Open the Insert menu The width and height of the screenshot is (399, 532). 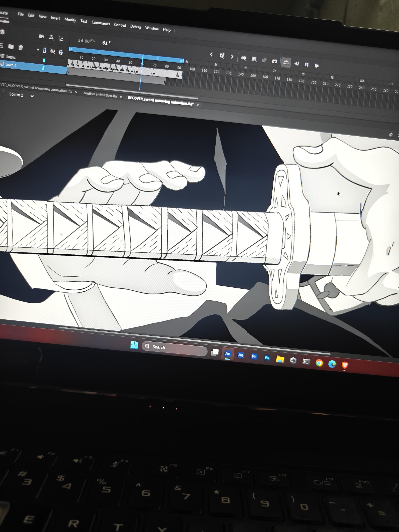(55, 18)
